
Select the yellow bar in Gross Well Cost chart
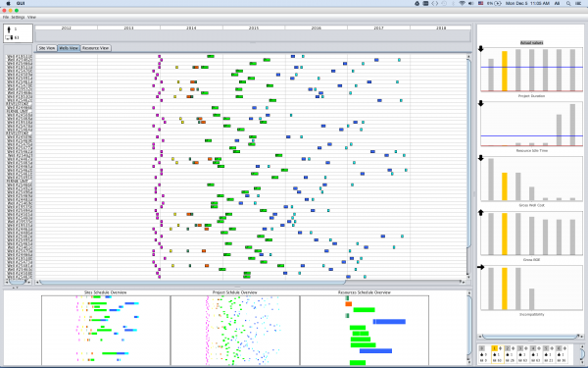coord(505,186)
